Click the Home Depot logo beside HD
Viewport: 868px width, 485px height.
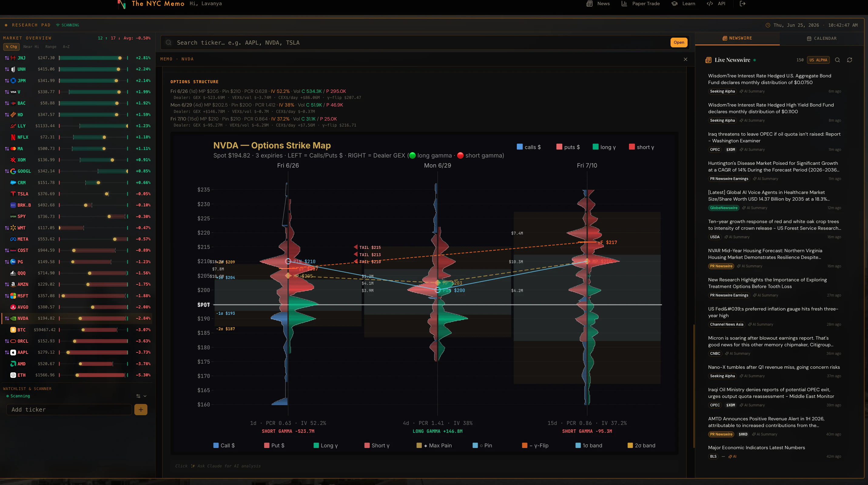13,115
